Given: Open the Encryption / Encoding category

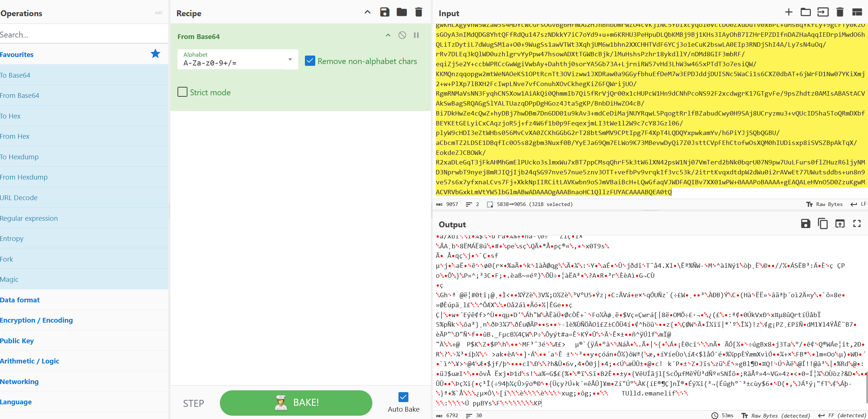Looking at the screenshot, I should [36, 320].
